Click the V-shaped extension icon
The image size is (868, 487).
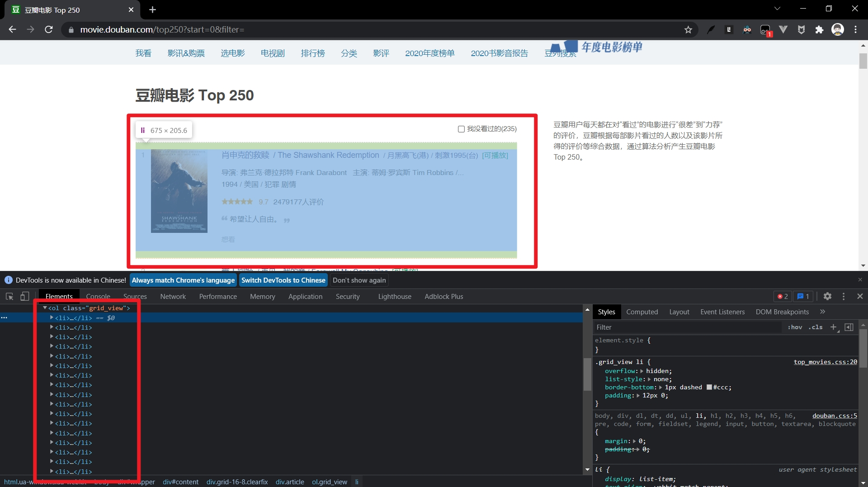pos(783,30)
